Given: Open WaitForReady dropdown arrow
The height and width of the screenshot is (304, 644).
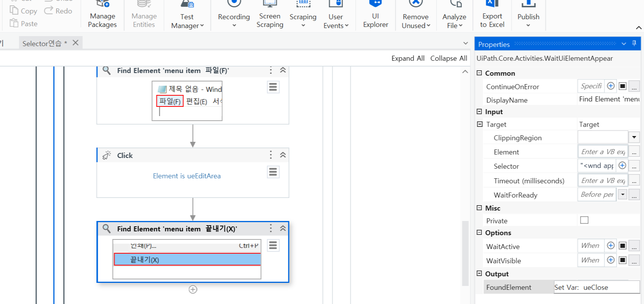Looking at the screenshot, I should pyautogui.click(x=622, y=194).
